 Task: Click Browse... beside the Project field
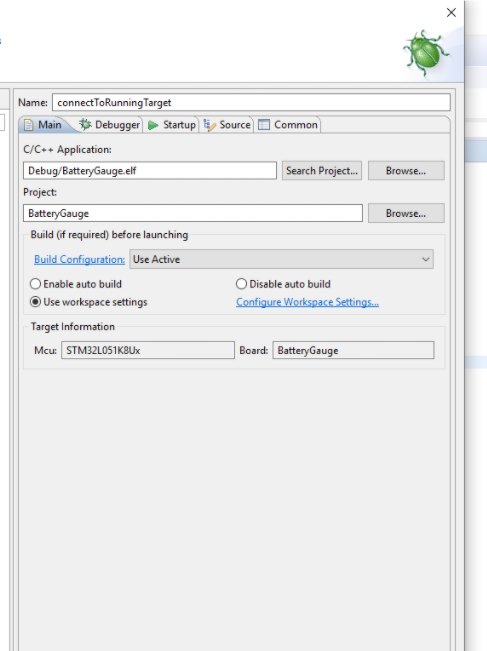point(406,213)
